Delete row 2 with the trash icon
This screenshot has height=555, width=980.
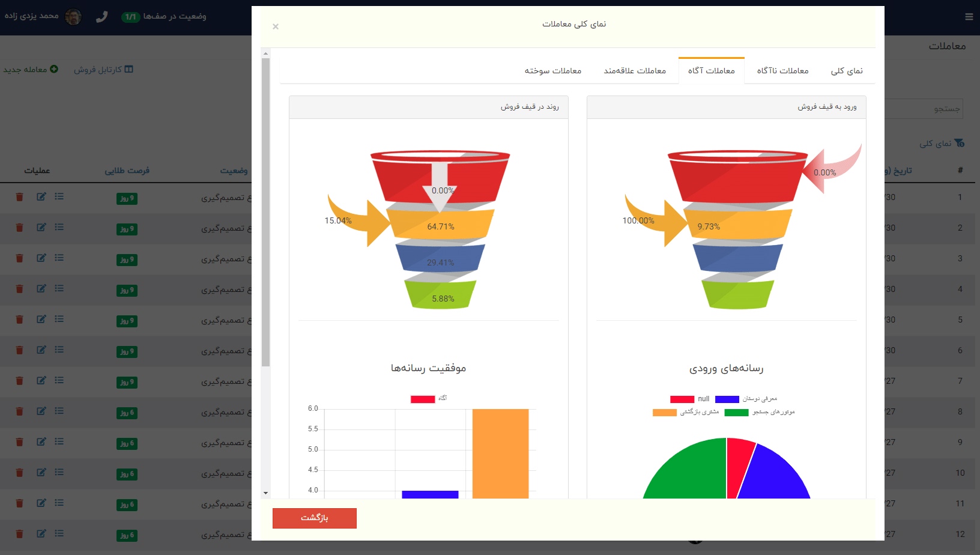19,228
